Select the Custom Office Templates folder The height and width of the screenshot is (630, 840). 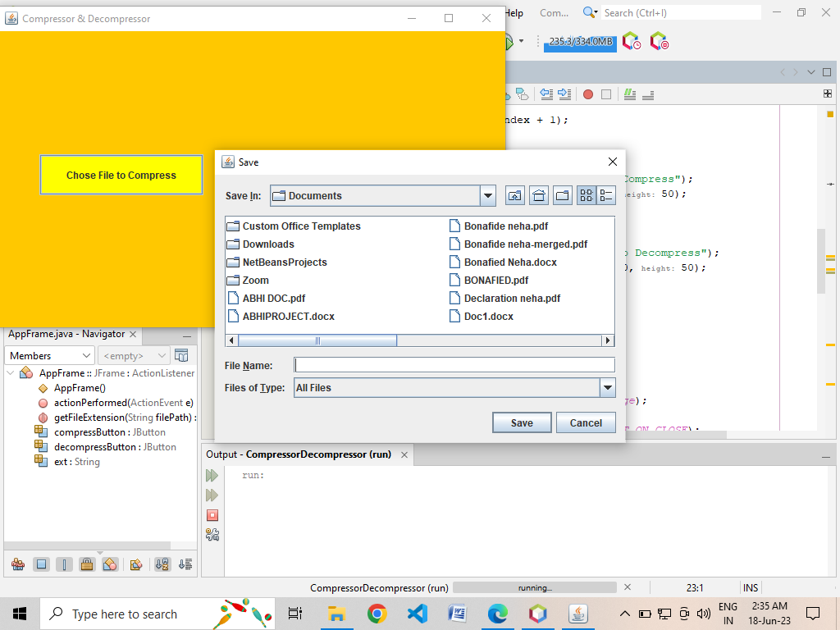click(x=294, y=226)
